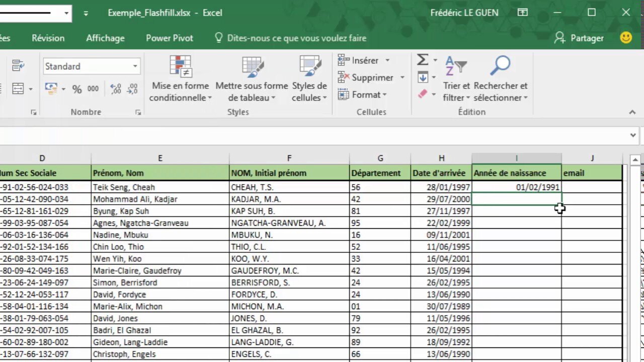Select the Année de naissance header cell
This screenshot has height=362, width=644.
click(x=517, y=172)
